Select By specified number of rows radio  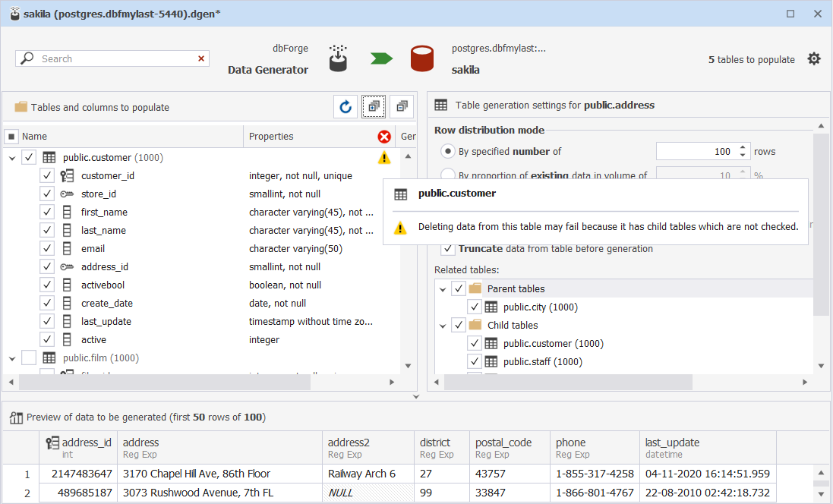(x=448, y=151)
